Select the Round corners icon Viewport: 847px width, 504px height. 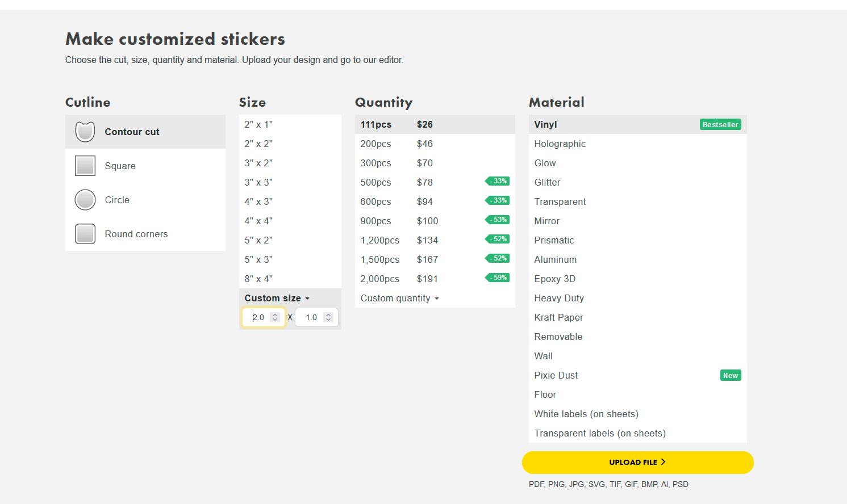tap(85, 234)
